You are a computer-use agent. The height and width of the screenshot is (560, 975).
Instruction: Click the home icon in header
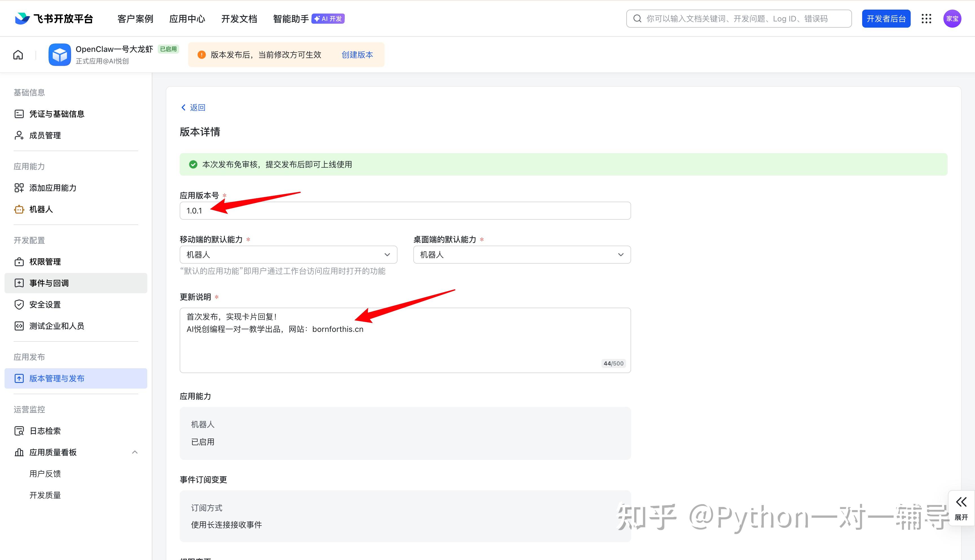tap(18, 55)
